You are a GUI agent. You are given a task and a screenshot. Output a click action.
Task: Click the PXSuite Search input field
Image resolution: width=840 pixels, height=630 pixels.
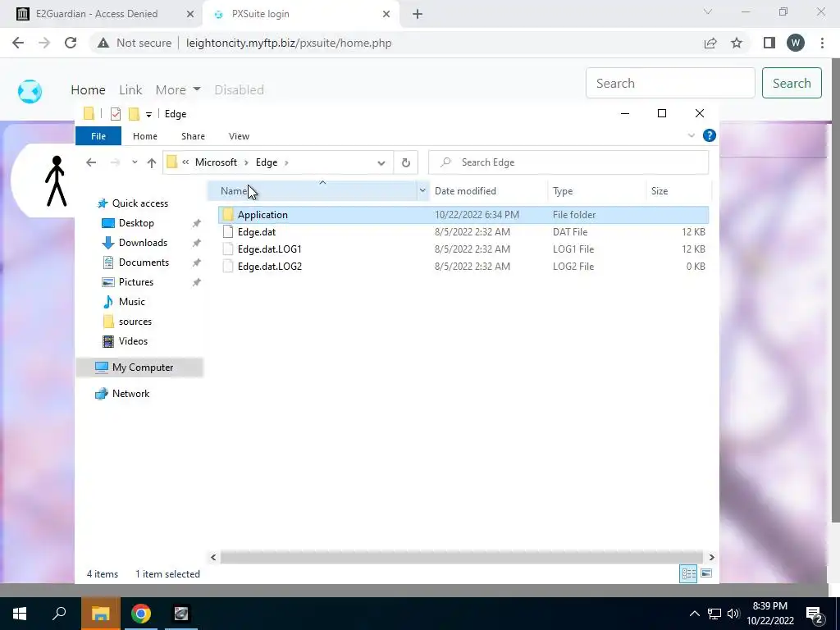(670, 83)
